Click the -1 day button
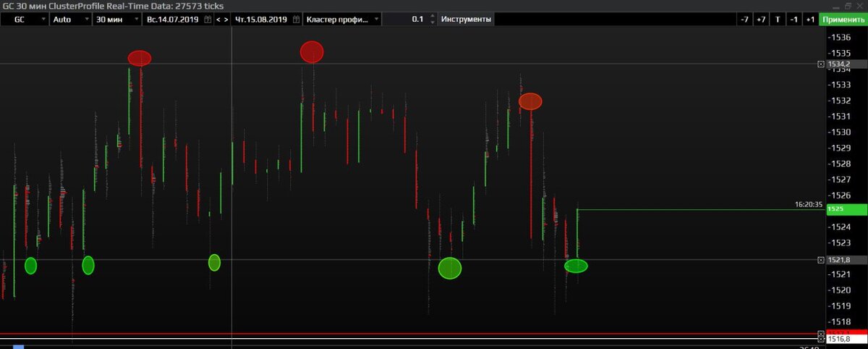This screenshot has height=349, width=868. 794,20
